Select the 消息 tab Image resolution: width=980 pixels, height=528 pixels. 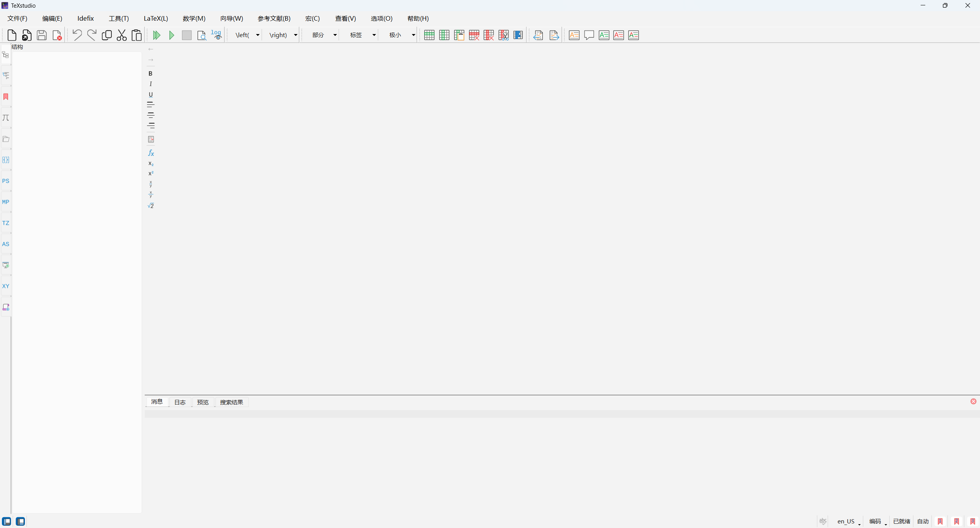tap(157, 401)
